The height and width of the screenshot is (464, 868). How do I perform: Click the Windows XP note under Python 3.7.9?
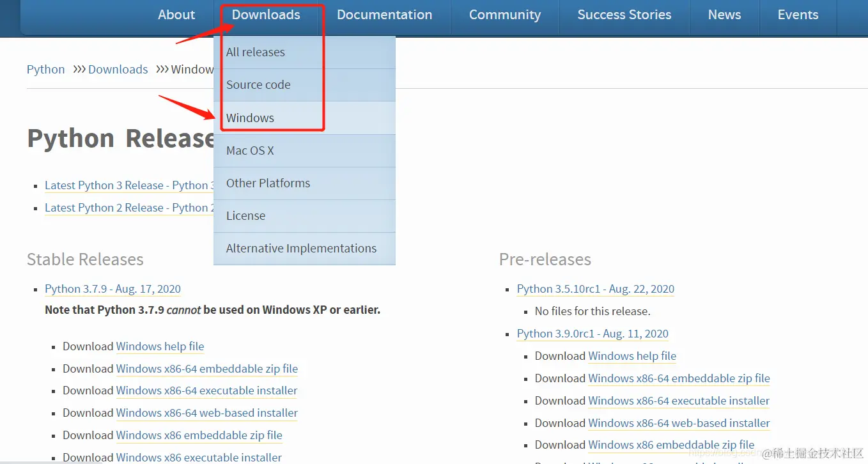(x=212, y=310)
